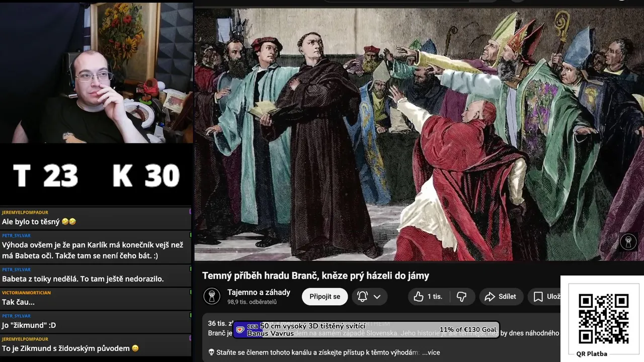Click the QR Platba label
This screenshot has height=362, width=644.
tap(592, 354)
